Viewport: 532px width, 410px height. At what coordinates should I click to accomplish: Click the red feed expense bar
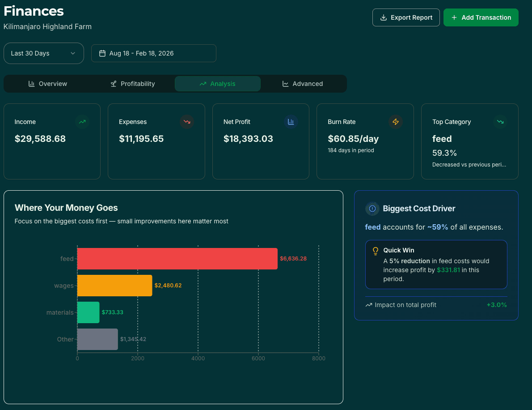click(177, 258)
